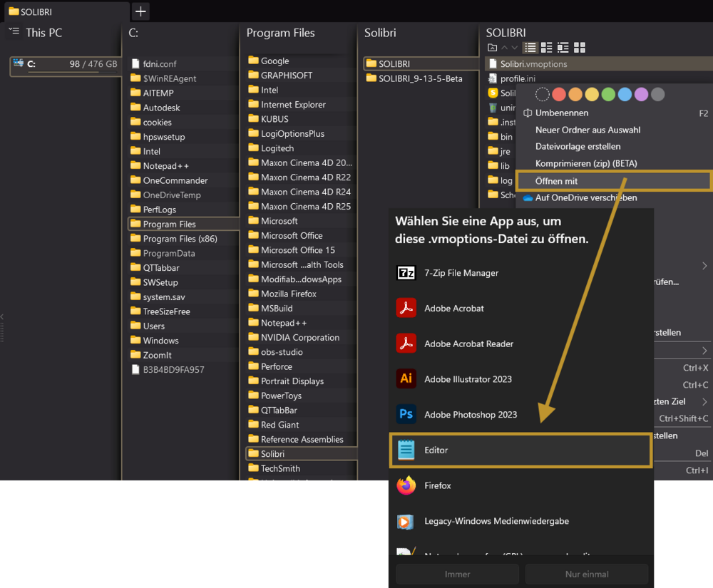Apply the blue color tag
713x588 pixels.
(x=625, y=95)
